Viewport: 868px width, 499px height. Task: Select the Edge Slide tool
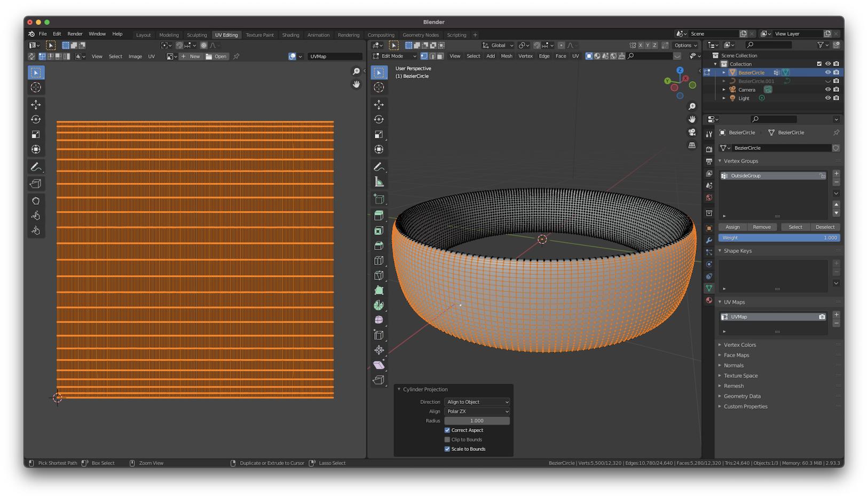[x=379, y=335]
